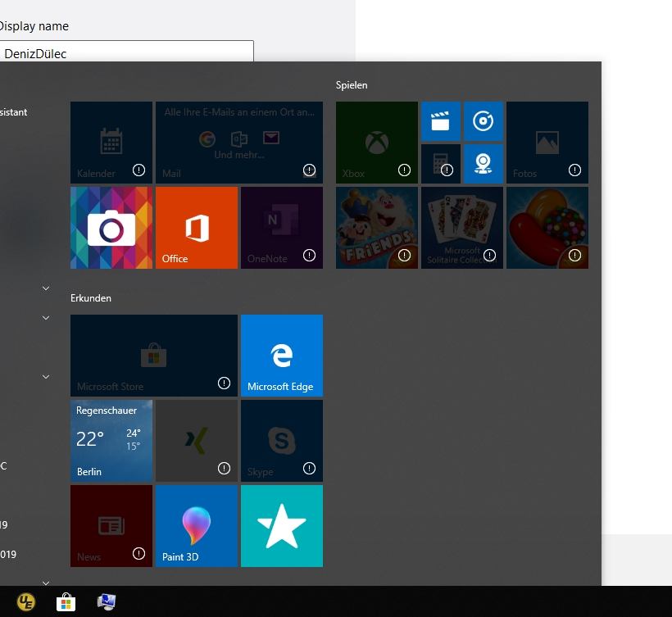Open the Mail tile
The width and height of the screenshot is (672, 617).
click(x=239, y=143)
